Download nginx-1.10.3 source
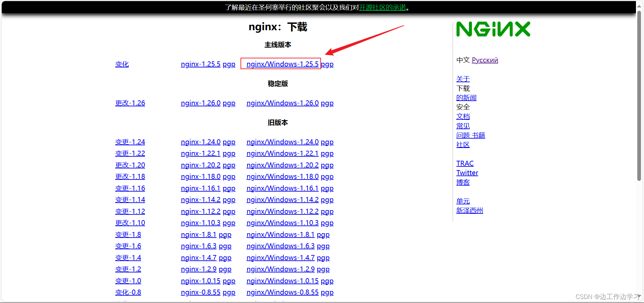Viewport: 644px width, 303px height. pyautogui.click(x=201, y=223)
